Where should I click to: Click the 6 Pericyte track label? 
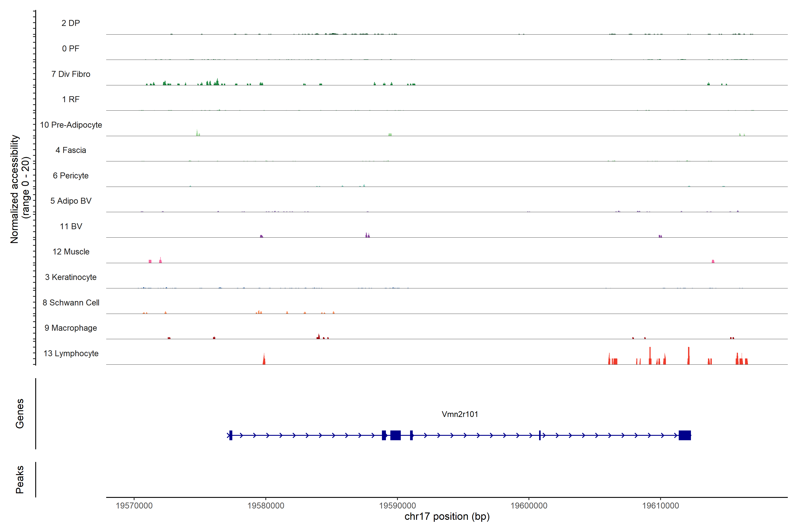(70, 176)
